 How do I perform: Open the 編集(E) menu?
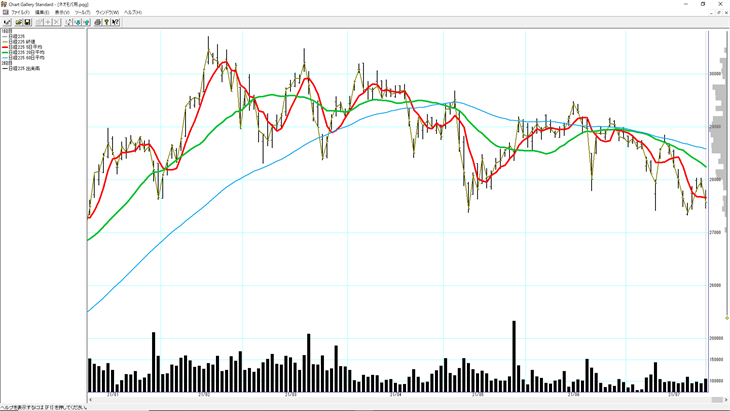coord(42,13)
